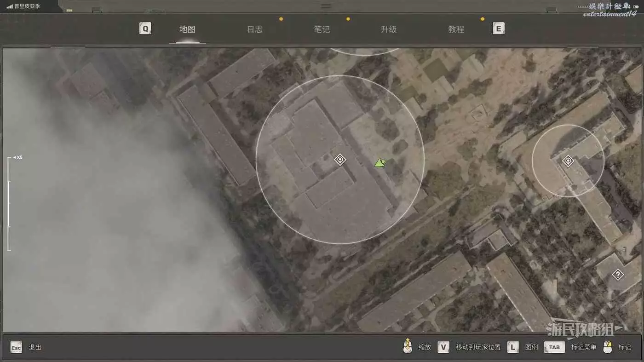Screen dimensions: 644x362
Task: Click the Esc key icon
Action: 16,347
